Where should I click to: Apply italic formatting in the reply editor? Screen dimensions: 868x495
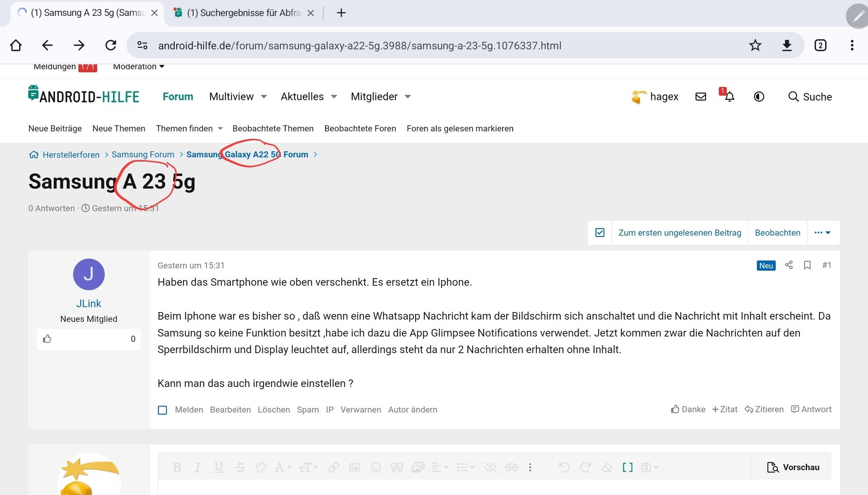pos(198,467)
